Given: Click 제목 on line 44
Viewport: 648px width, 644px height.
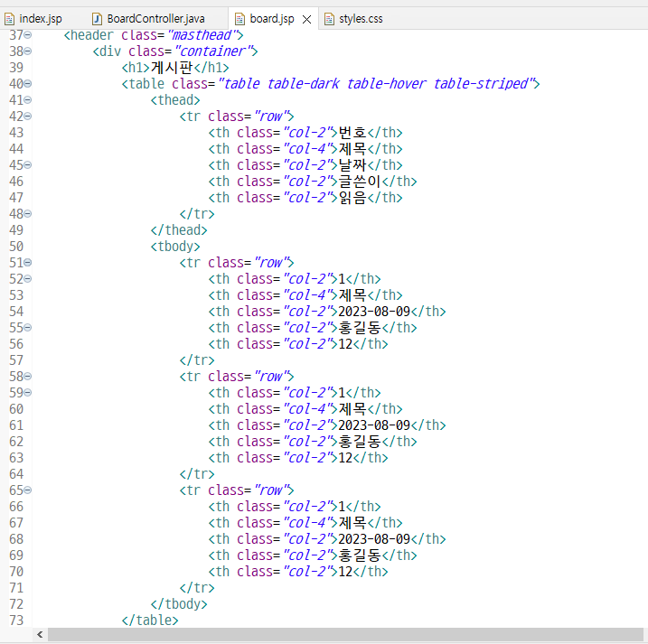Looking at the screenshot, I should pos(352,149).
